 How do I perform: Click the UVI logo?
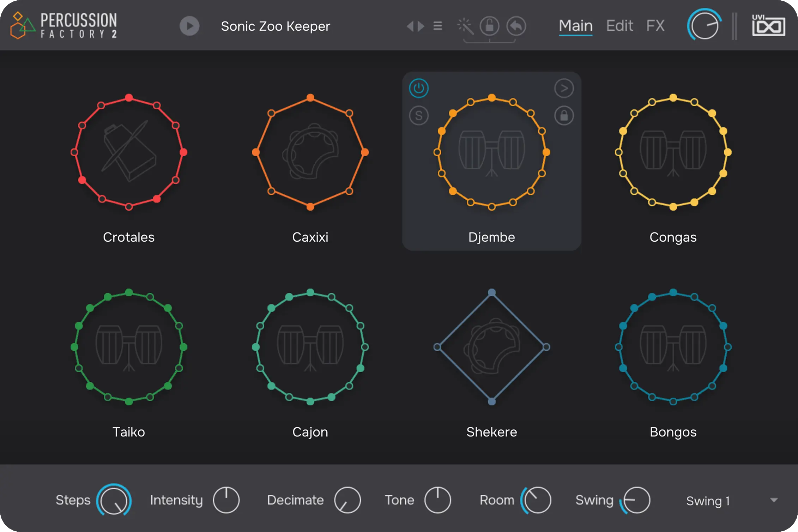pyautogui.click(x=768, y=25)
